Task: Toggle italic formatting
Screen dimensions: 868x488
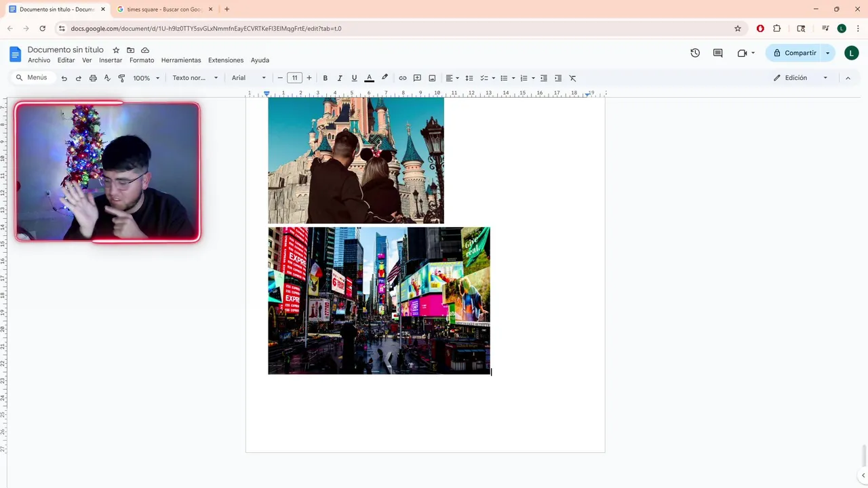Action: (340, 78)
